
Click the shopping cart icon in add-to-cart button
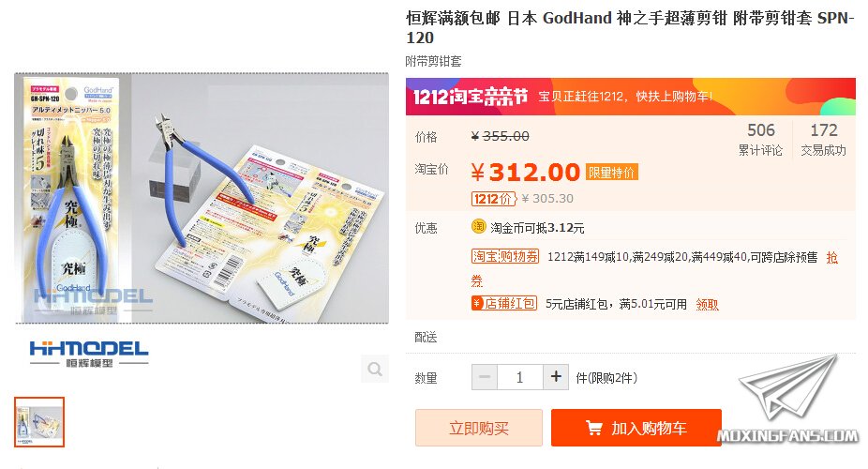[x=594, y=428]
